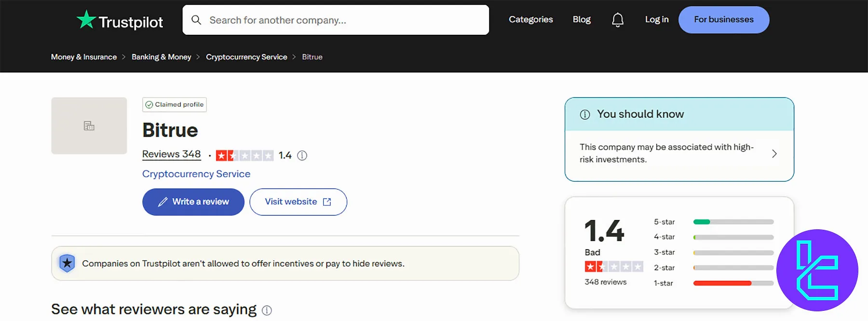This screenshot has height=321, width=868.
Task: Click the 1-star label
Action: pyautogui.click(x=663, y=283)
